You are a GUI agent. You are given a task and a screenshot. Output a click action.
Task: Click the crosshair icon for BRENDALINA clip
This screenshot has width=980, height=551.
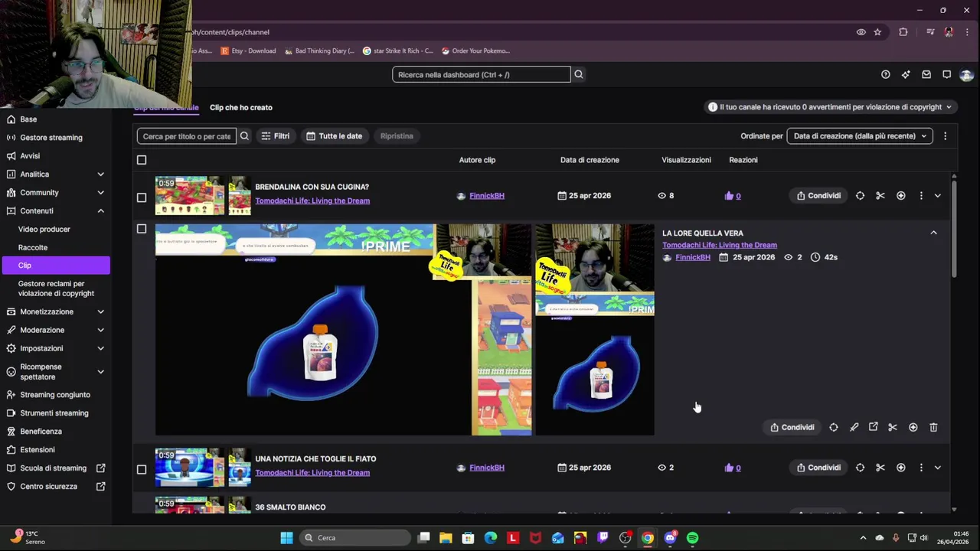(860, 196)
